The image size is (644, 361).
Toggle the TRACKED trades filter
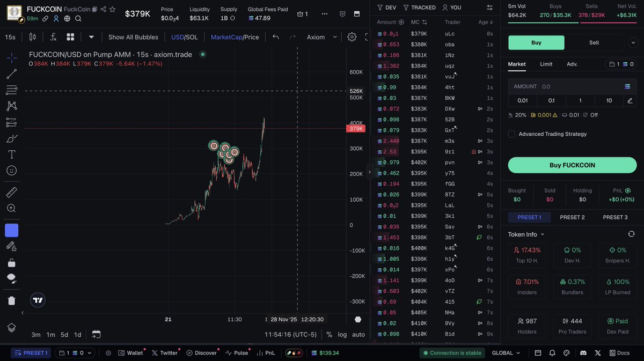pos(419,8)
